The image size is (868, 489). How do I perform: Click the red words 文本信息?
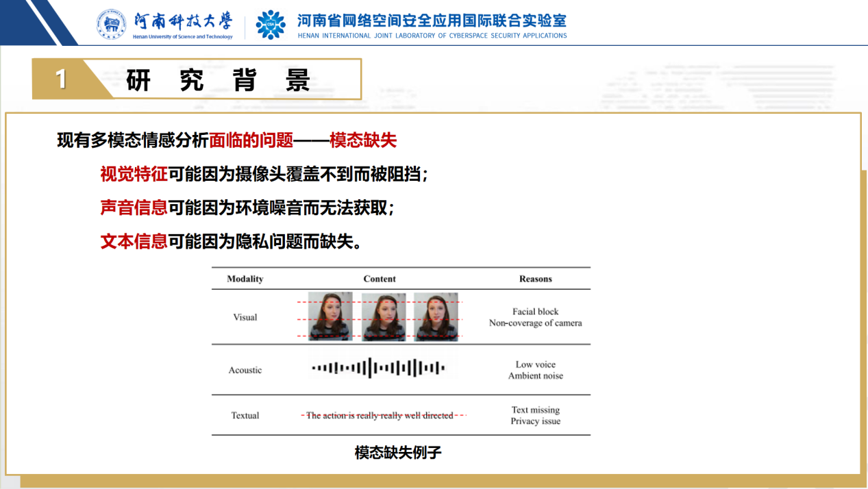134,241
